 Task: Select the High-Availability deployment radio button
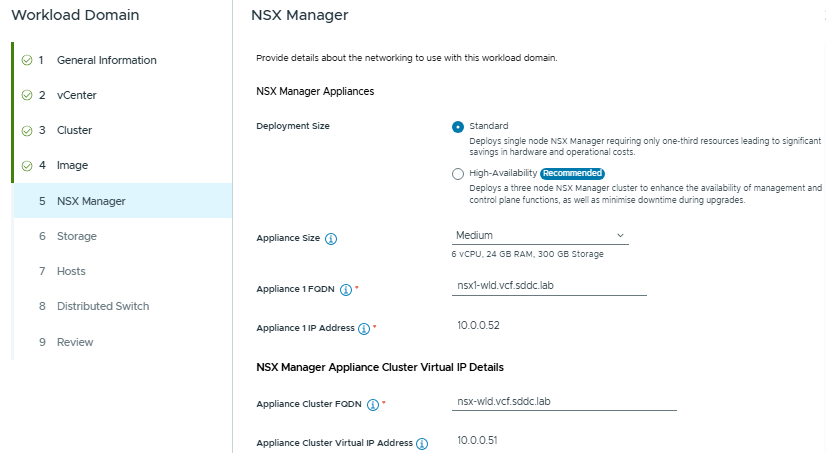(458, 174)
